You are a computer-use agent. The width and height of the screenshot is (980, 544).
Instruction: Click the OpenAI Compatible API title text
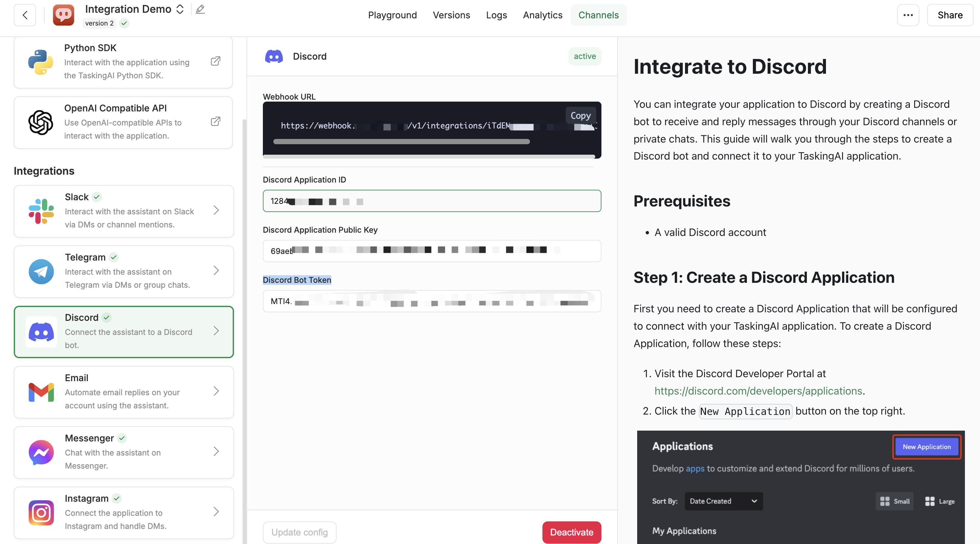click(115, 108)
